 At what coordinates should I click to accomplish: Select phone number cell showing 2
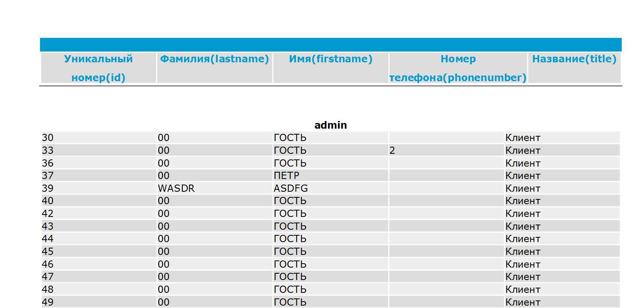tap(446, 150)
